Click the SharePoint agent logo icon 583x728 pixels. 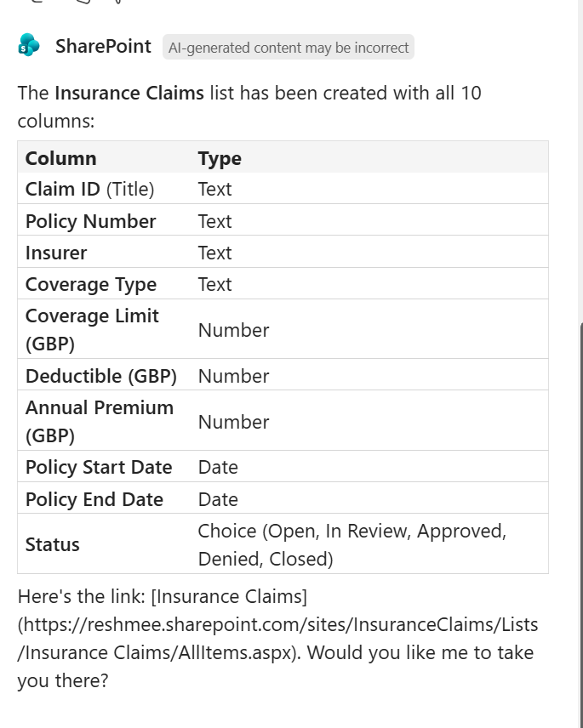(29, 46)
